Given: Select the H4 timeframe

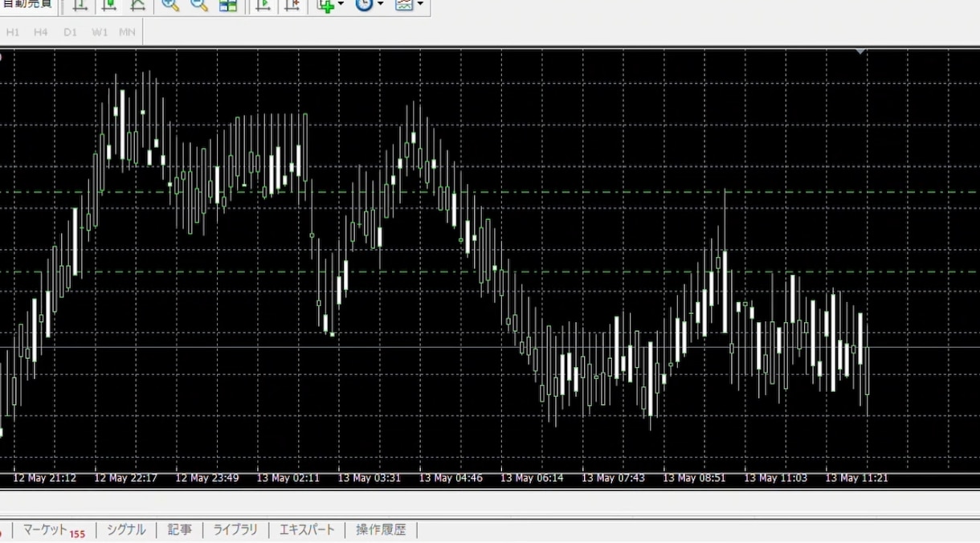Looking at the screenshot, I should click(x=41, y=32).
